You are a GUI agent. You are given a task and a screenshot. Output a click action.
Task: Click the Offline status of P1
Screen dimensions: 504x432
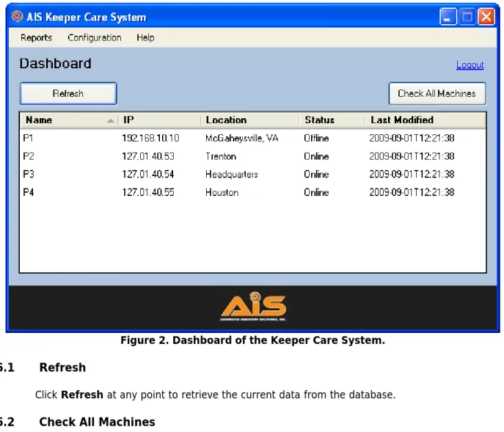coord(316,138)
